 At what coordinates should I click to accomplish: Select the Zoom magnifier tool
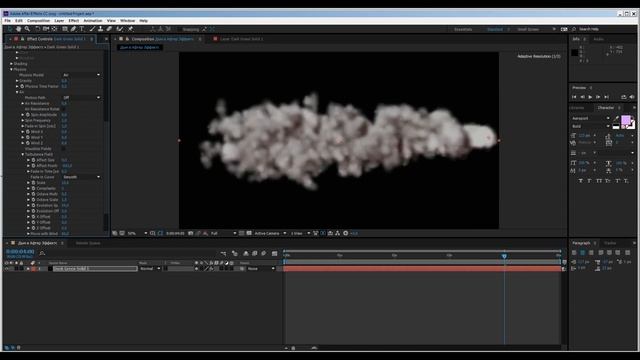coord(27,29)
